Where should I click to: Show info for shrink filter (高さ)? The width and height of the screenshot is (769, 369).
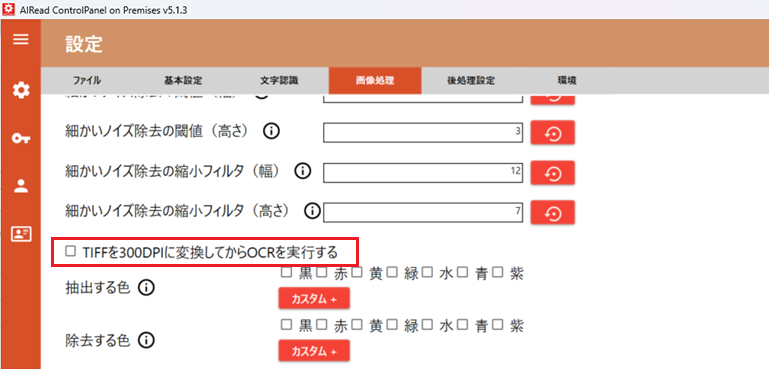tap(312, 211)
